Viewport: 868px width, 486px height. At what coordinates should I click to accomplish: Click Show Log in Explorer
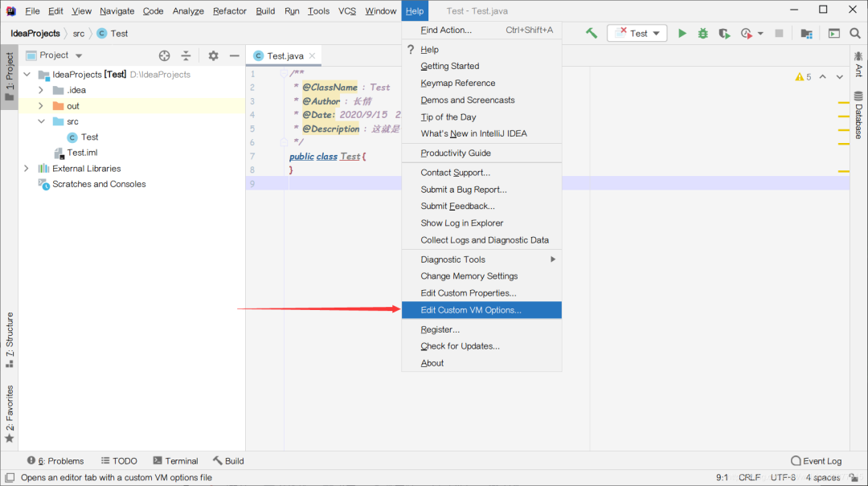click(481, 223)
